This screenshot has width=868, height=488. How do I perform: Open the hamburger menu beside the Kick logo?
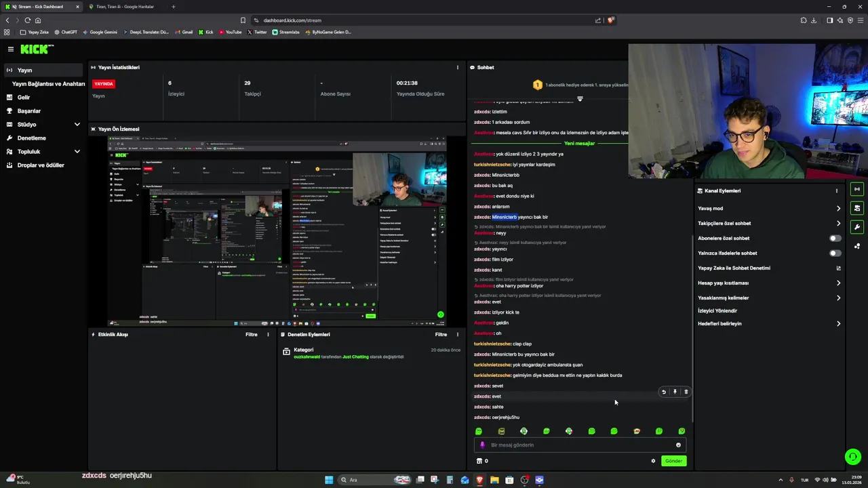point(10,49)
